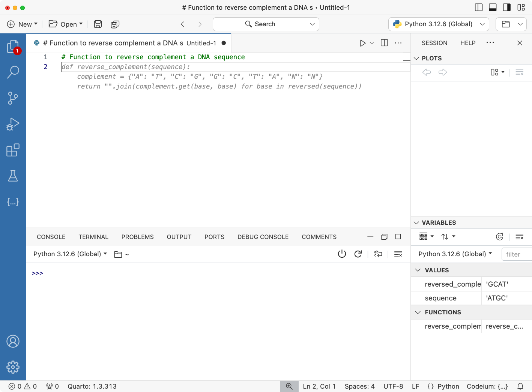Restart the Python console
532x392 pixels.
point(358,254)
